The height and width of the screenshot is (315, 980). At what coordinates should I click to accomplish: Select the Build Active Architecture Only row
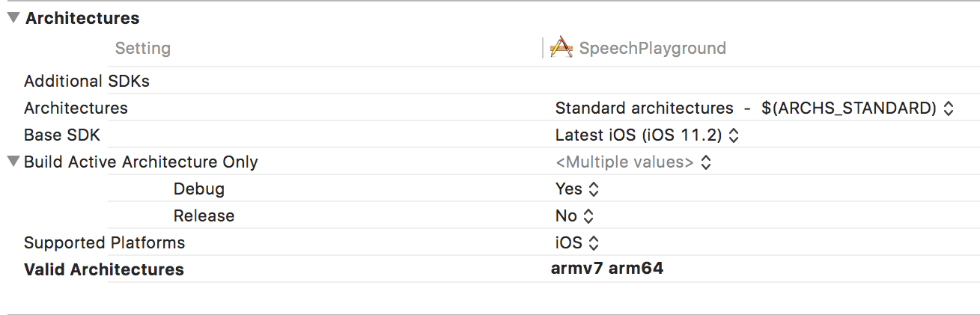click(141, 162)
